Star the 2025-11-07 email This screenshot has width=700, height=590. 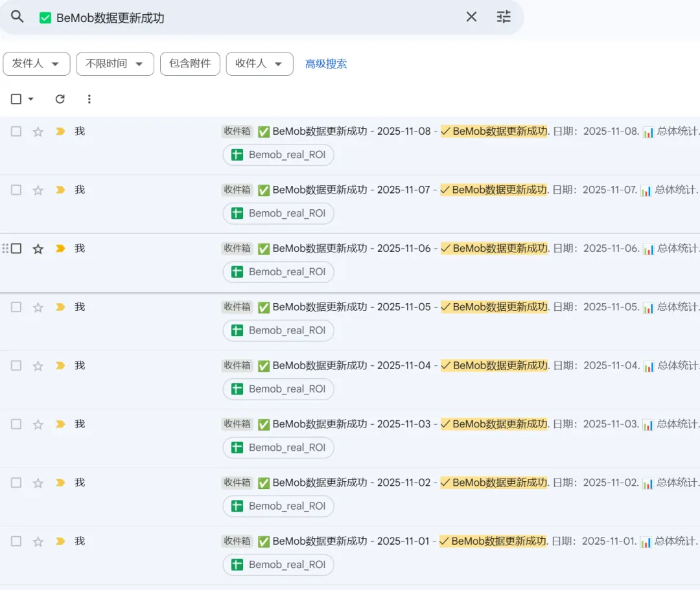38,190
